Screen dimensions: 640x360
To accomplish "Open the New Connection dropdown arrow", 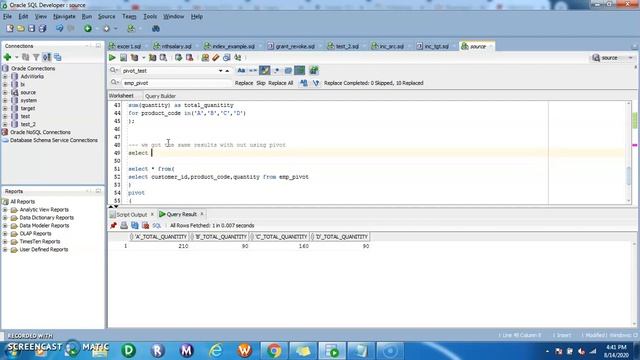I will [x=16, y=57].
